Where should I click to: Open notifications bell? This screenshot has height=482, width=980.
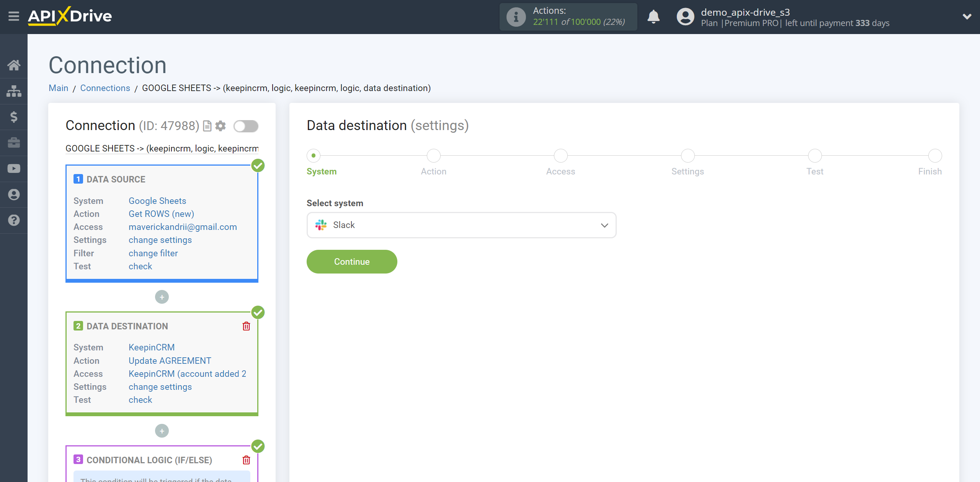click(x=653, y=17)
